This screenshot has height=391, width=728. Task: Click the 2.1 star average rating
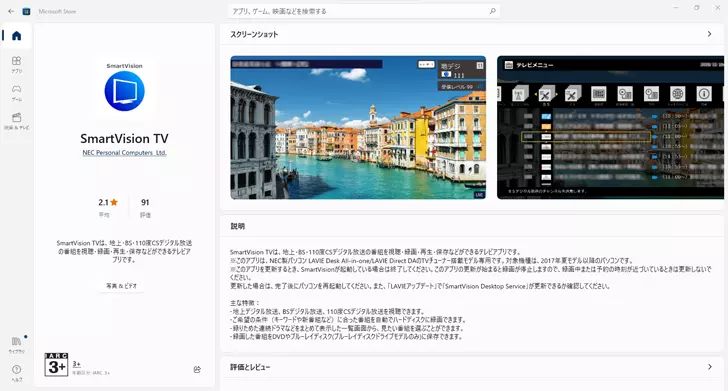[x=108, y=202]
